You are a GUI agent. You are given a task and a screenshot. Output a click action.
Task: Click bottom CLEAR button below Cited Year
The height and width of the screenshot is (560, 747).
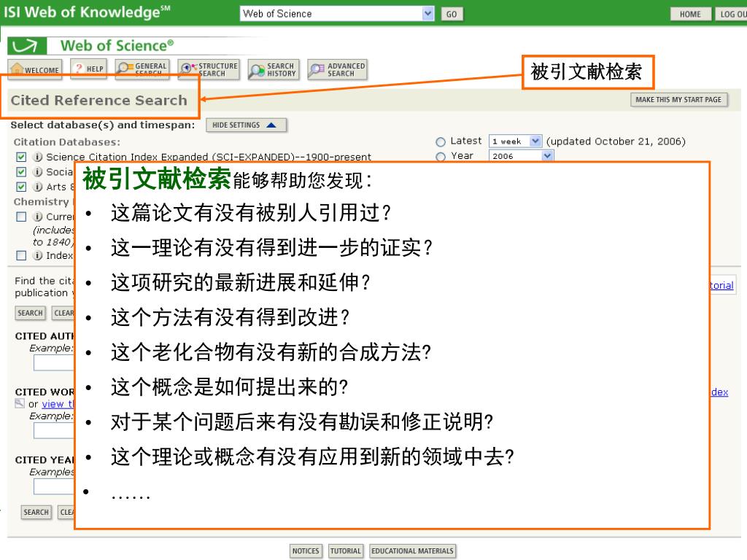pos(66,512)
